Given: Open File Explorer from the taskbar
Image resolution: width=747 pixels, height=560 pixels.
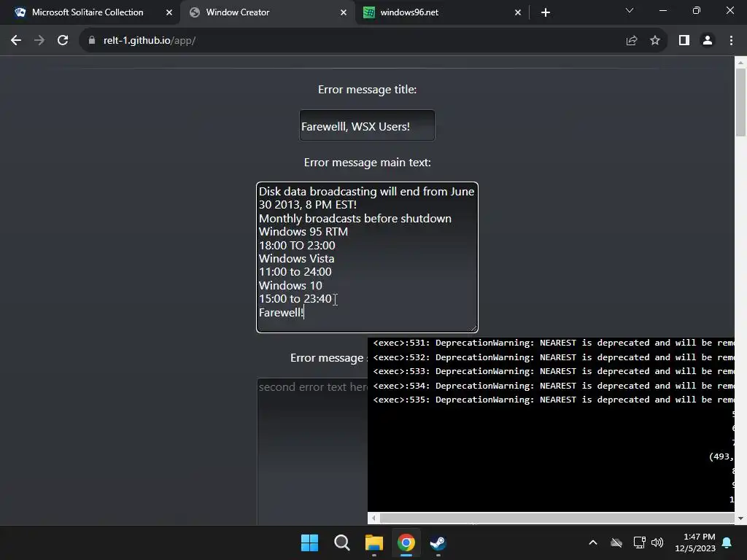Looking at the screenshot, I should click(x=374, y=542).
